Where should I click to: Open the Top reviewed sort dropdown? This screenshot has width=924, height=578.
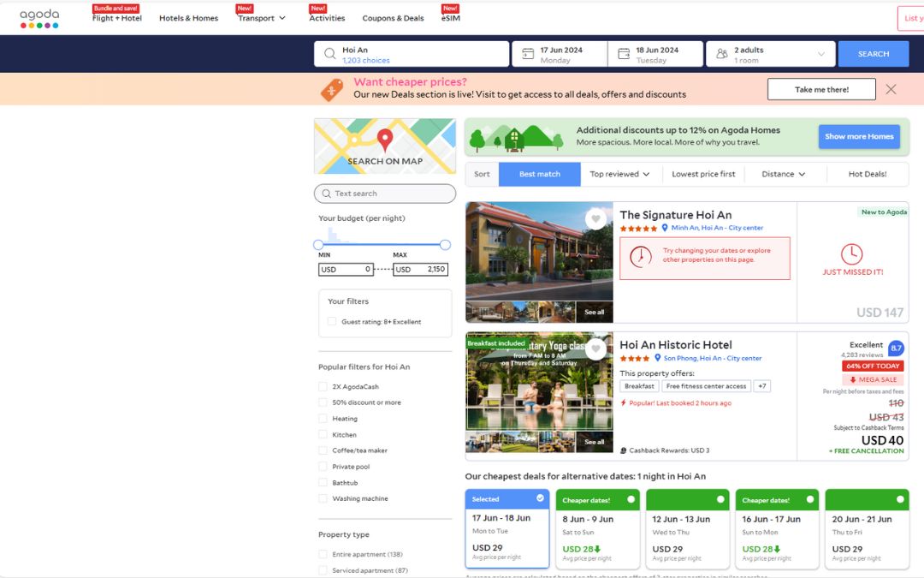pos(621,173)
